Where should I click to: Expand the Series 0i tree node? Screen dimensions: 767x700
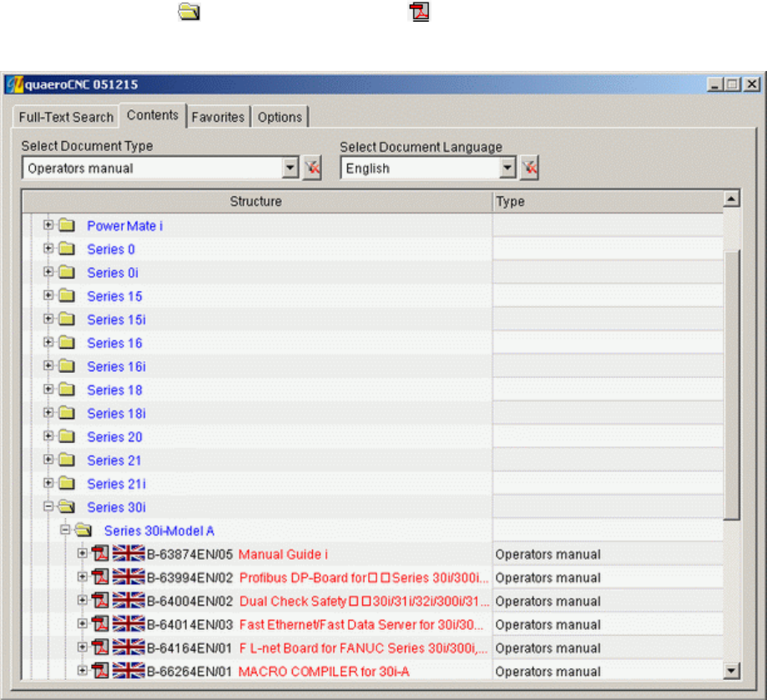[48, 272]
